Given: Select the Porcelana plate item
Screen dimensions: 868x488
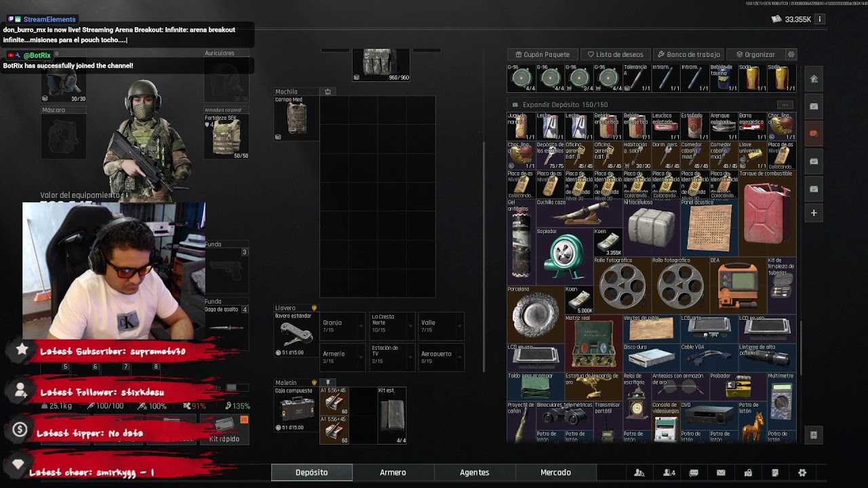Looking at the screenshot, I should click(536, 314).
